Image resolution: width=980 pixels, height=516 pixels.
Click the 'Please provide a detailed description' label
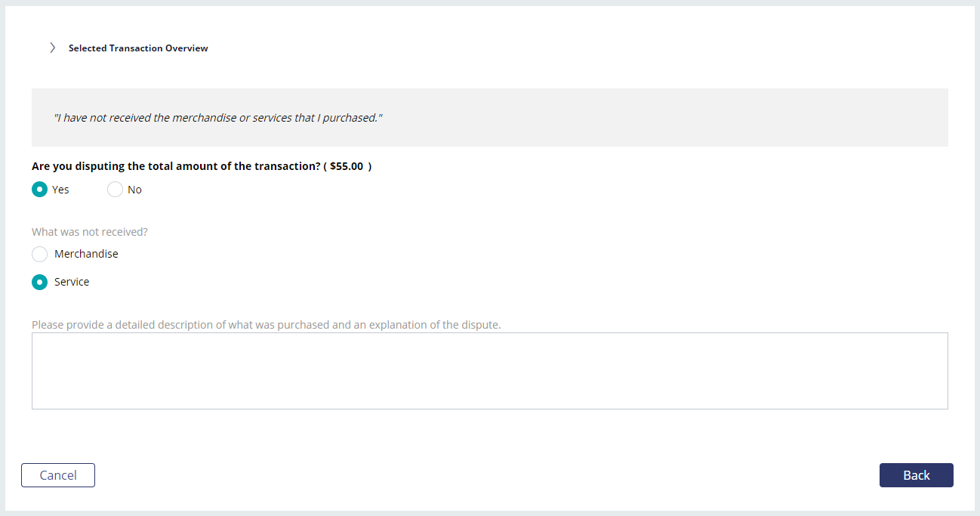[x=267, y=325]
